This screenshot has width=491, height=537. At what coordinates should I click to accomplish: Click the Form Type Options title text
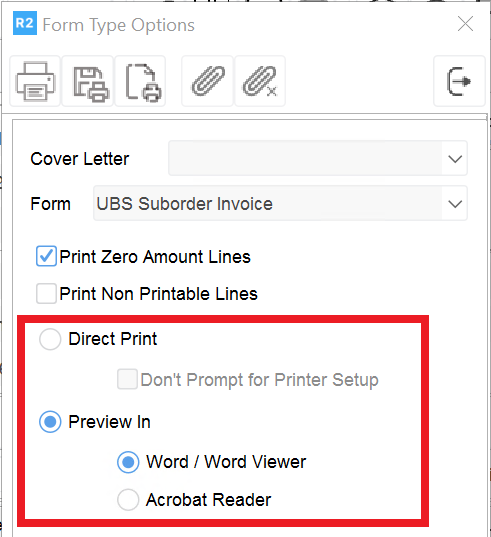118,25
